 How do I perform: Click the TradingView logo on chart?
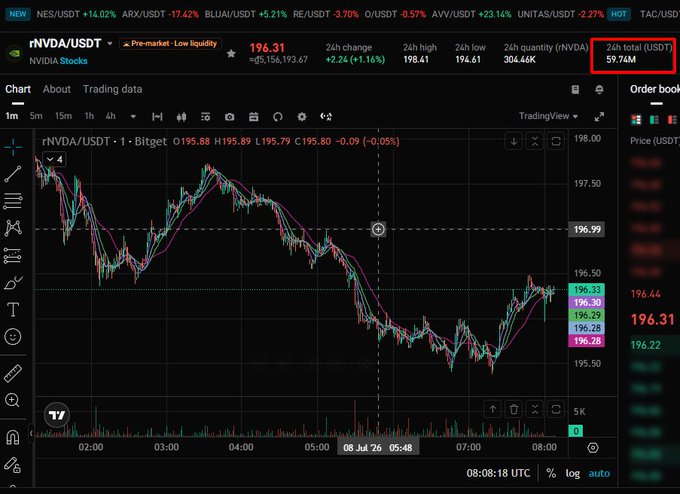(x=57, y=415)
